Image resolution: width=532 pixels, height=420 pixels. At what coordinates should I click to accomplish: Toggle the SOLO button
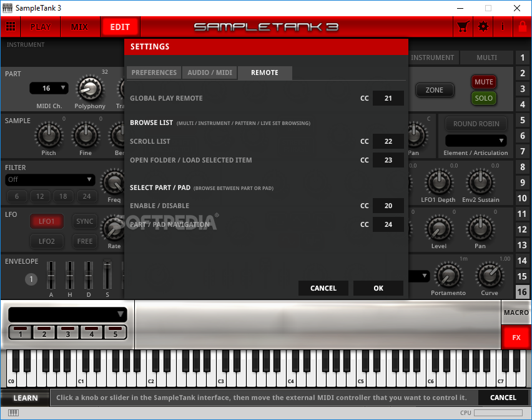484,98
